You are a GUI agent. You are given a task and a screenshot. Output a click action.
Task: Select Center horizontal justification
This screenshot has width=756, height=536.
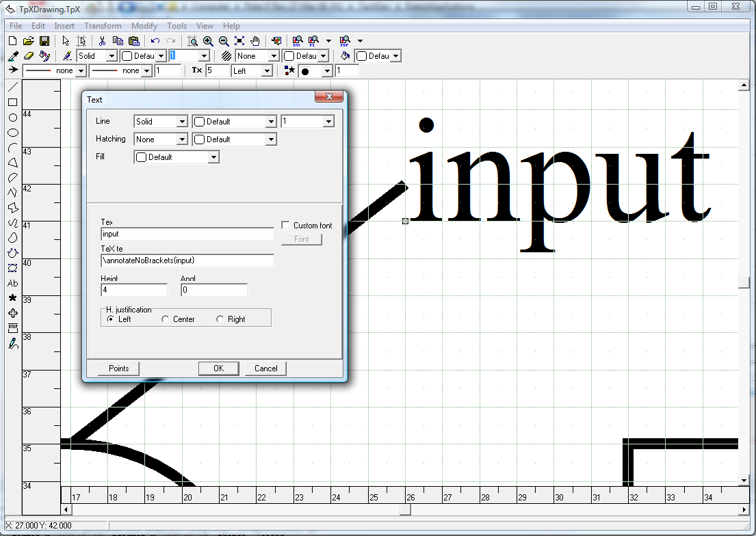(x=166, y=319)
